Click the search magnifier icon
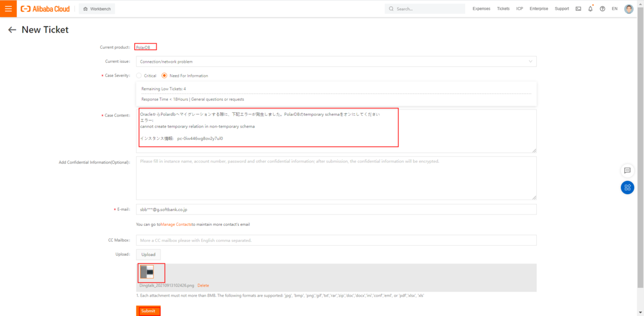Image resolution: width=644 pixels, height=316 pixels. [391, 9]
